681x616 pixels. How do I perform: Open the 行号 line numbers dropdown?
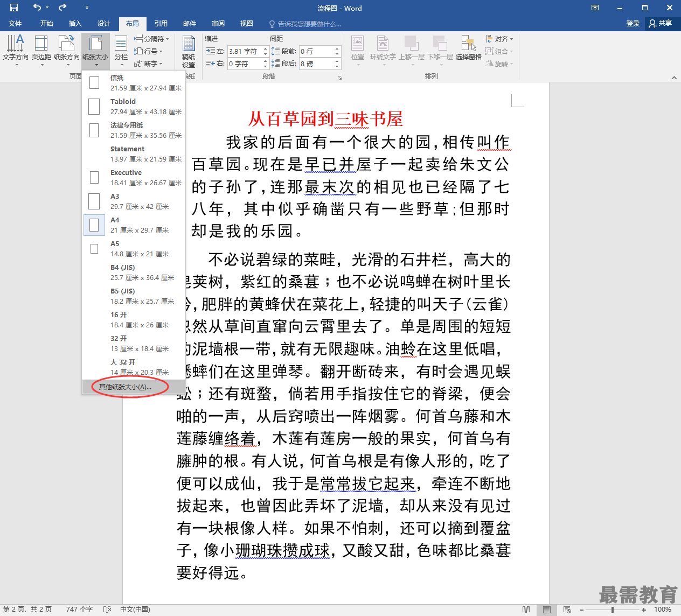coord(148,51)
